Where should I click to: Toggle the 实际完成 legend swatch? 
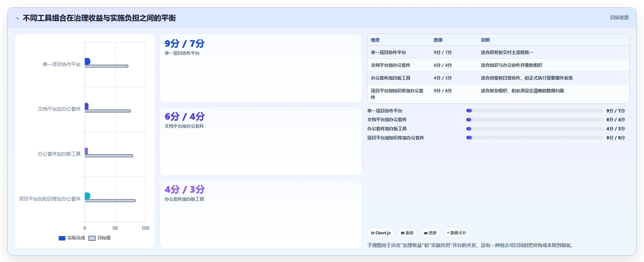click(62, 238)
